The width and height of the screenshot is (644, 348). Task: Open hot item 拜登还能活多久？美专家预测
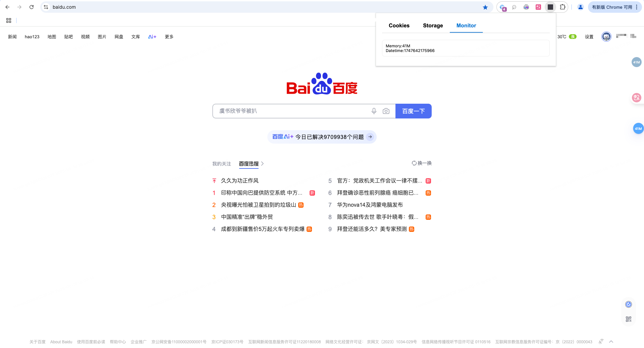tap(372, 229)
